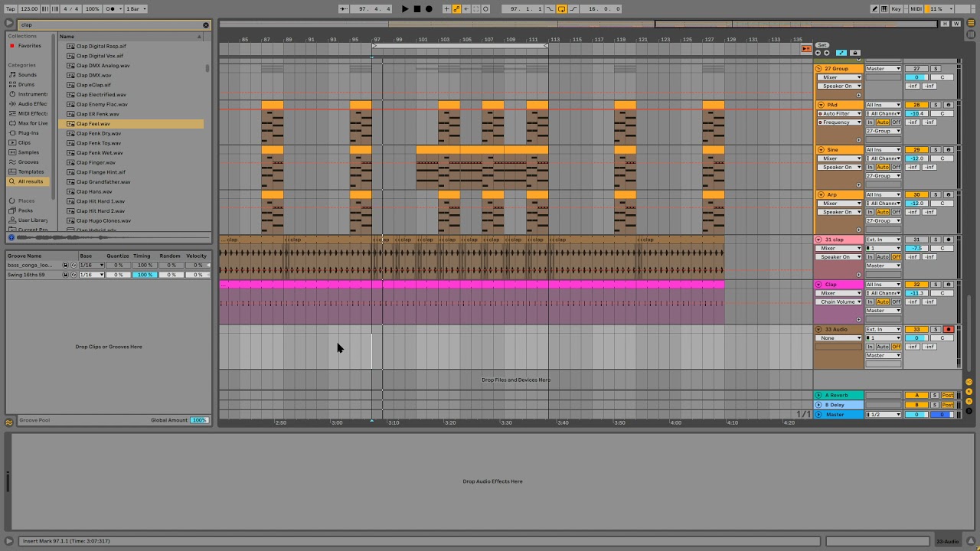Toggle Automation Arm button
980x551 pixels.
(457, 9)
